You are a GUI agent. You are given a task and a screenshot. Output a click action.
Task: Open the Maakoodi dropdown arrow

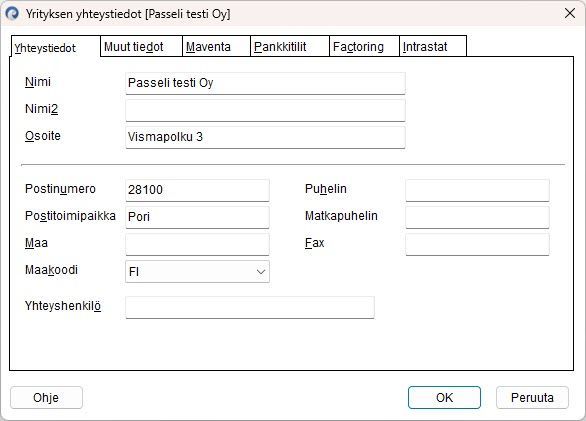[261, 272]
